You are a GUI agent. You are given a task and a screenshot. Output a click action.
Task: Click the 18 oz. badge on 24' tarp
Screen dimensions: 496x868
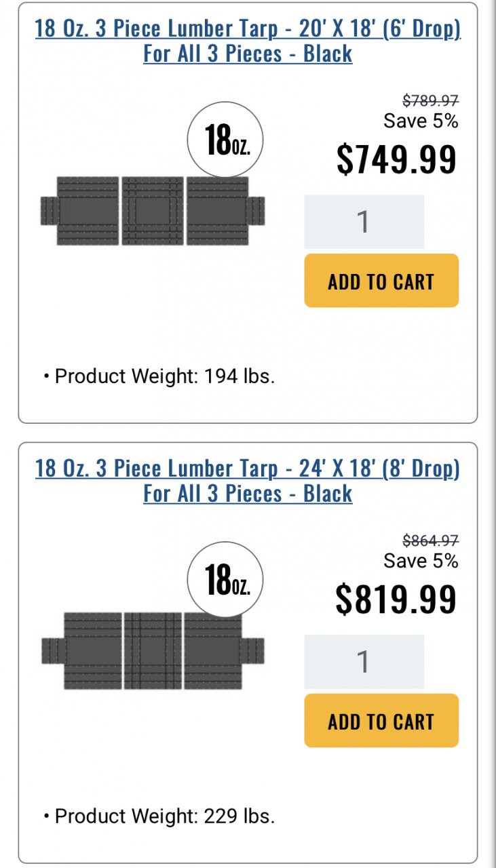click(225, 581)
